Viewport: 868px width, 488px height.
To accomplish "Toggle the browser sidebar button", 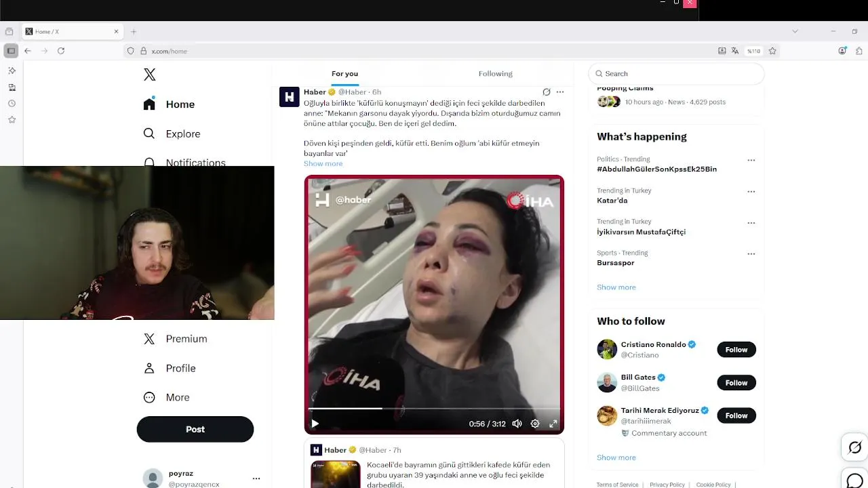I will 11,51.
